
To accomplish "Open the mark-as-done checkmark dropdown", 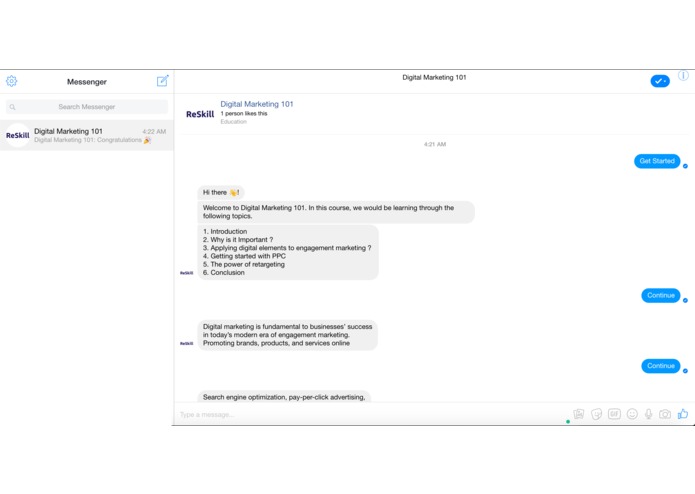I will coord(660,81).
